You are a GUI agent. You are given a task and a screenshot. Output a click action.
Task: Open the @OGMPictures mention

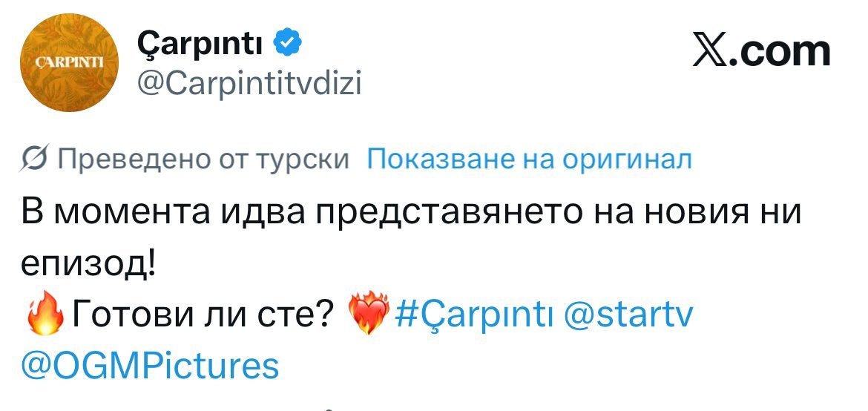[149, 366]
